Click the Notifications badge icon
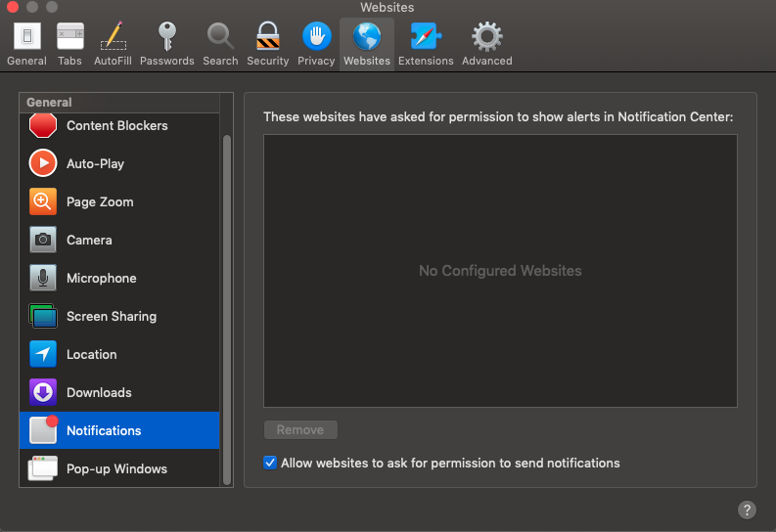The width and height of the screenshot is (776, 532). point(44,429)
